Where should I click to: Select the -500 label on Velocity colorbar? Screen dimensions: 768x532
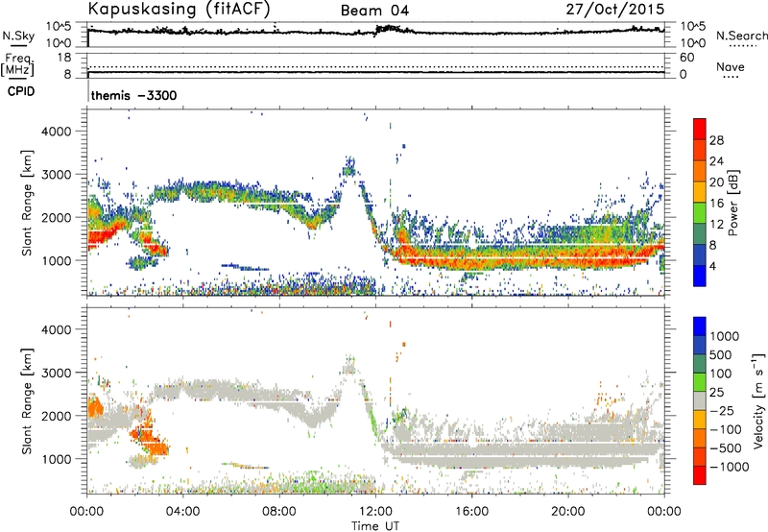click(725, 448)
